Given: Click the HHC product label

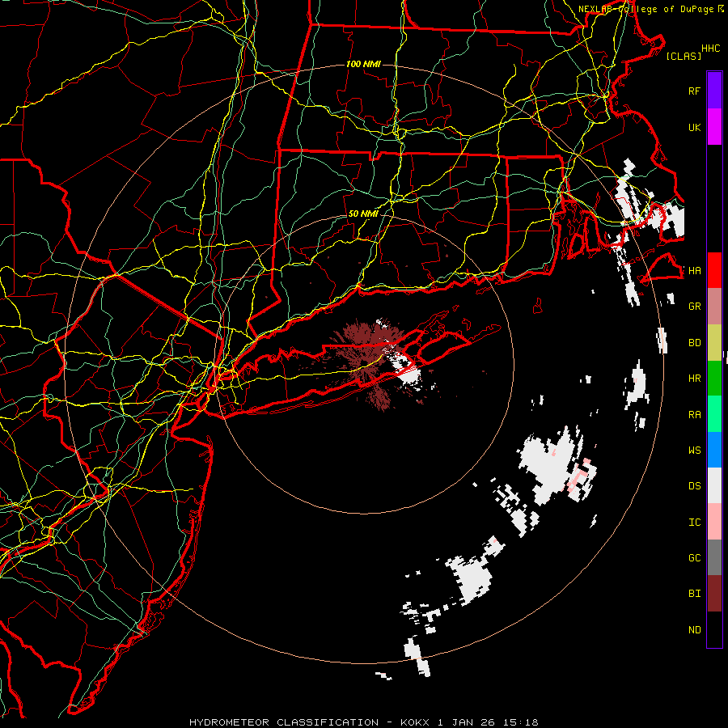Looking at the screenshot, I should point(710,49).
